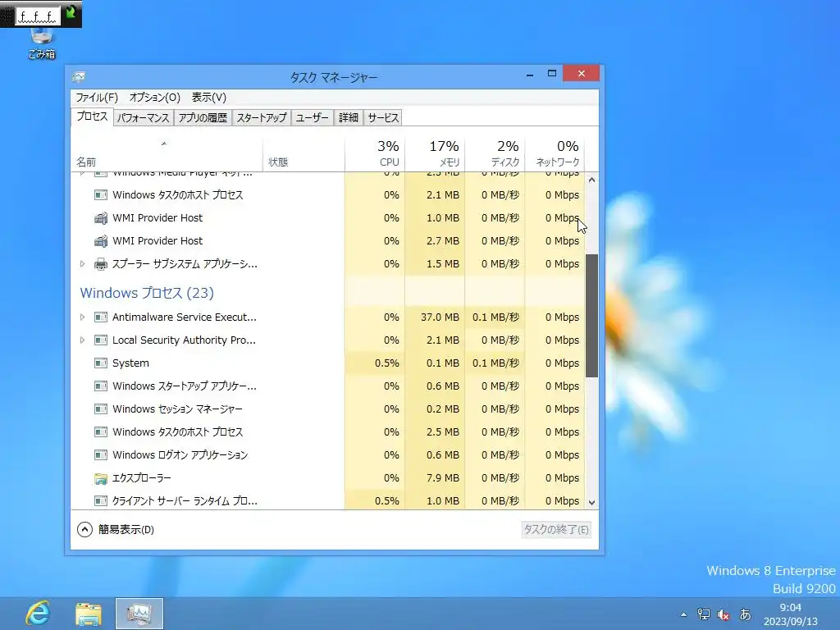
Task: Click the scrollbar down arrow
Action: (591, 503)
